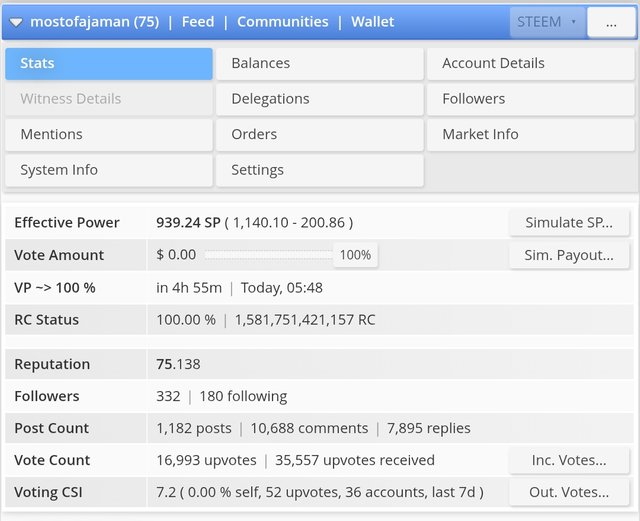The width and height of the screenshot is (640, 521).
Task: Select the $ 0.00 vote amount value
Action: (x=176, y=255)
